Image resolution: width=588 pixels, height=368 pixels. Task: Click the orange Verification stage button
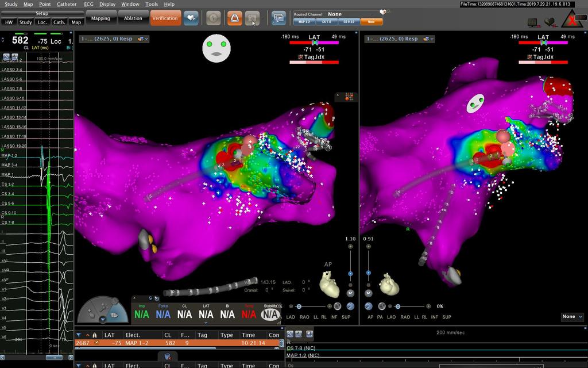click(x=165, y=18)
